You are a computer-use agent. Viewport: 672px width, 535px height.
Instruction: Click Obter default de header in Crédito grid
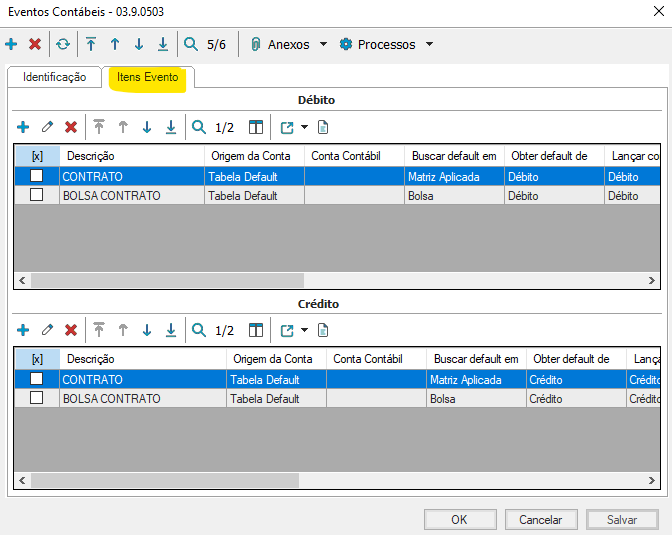click(x=576, y=359)
